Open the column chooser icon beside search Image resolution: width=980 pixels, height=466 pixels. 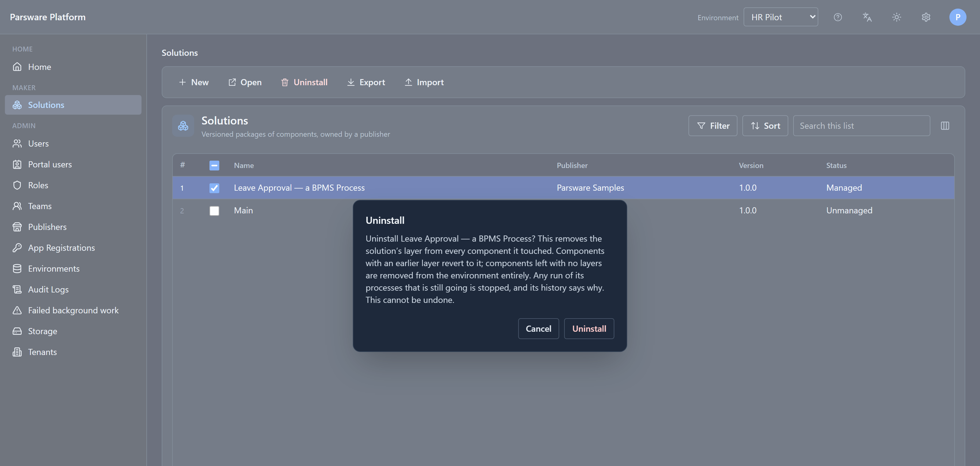coord(945,126)
